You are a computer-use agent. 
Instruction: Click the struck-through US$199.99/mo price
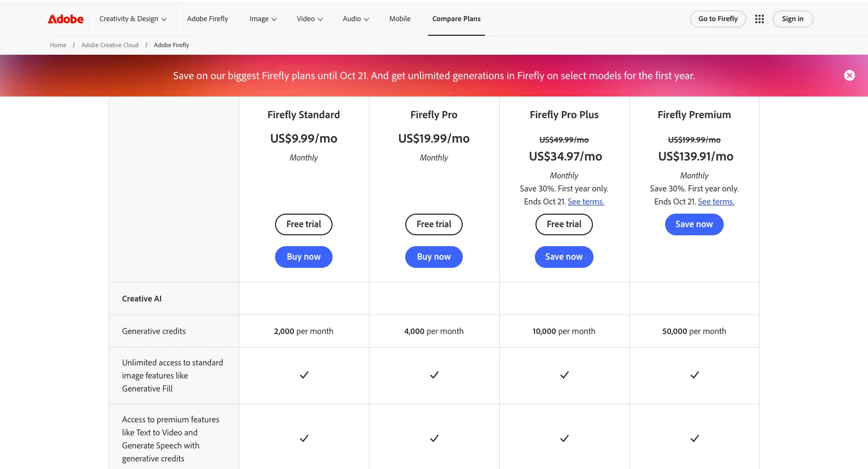(x=694, y=140)
